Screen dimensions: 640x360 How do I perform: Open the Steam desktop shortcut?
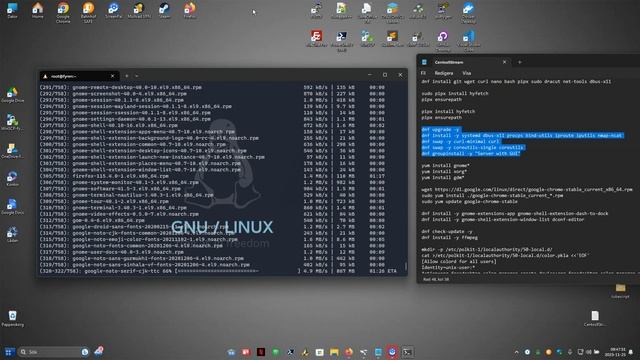click(164, 11)
